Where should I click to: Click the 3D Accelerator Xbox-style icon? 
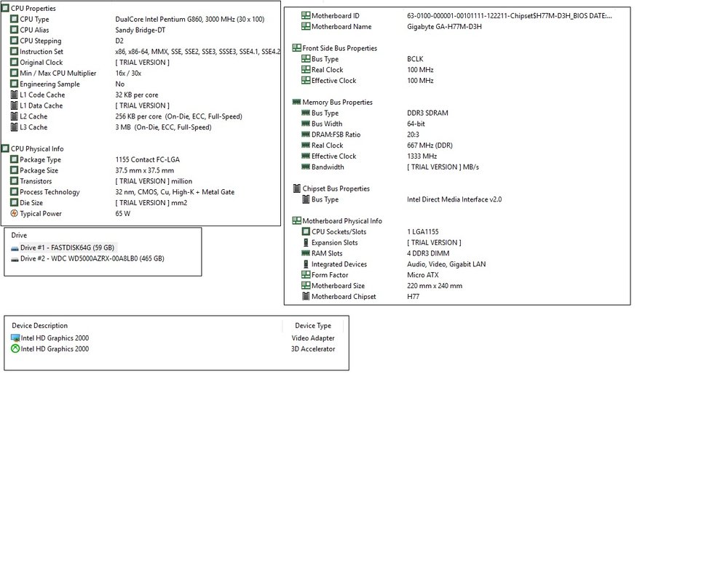[15, 348]
